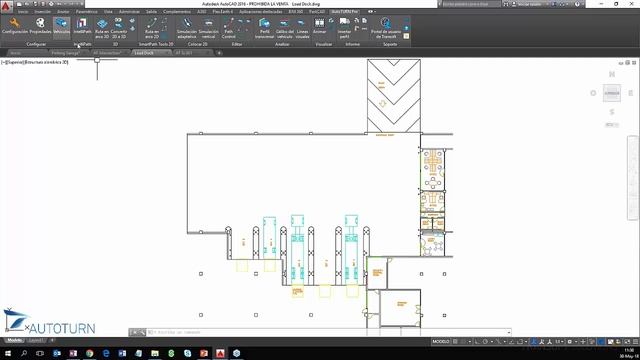Click Líneas visuales icon
This screenshot has height=360, width=640.
click(302, 28)
